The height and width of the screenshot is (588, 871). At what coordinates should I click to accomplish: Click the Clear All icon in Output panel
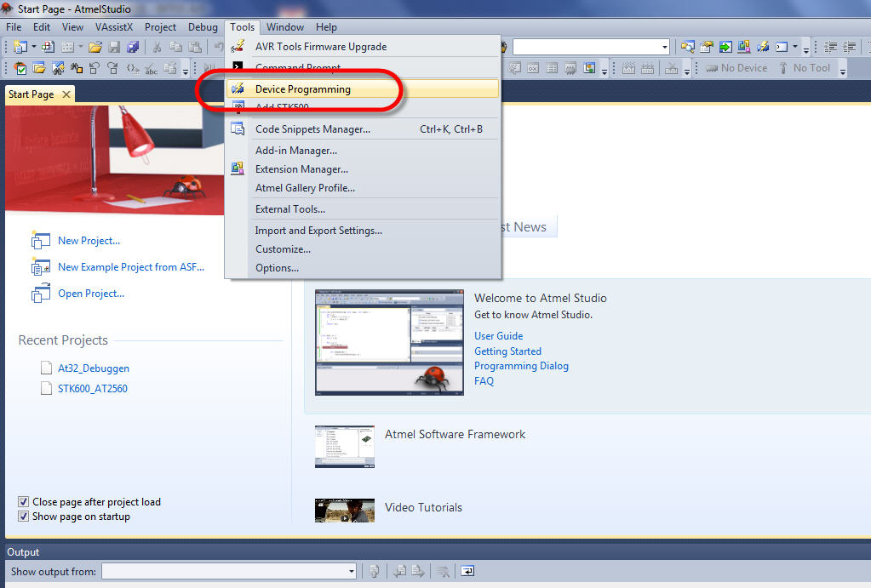point(443,571)
